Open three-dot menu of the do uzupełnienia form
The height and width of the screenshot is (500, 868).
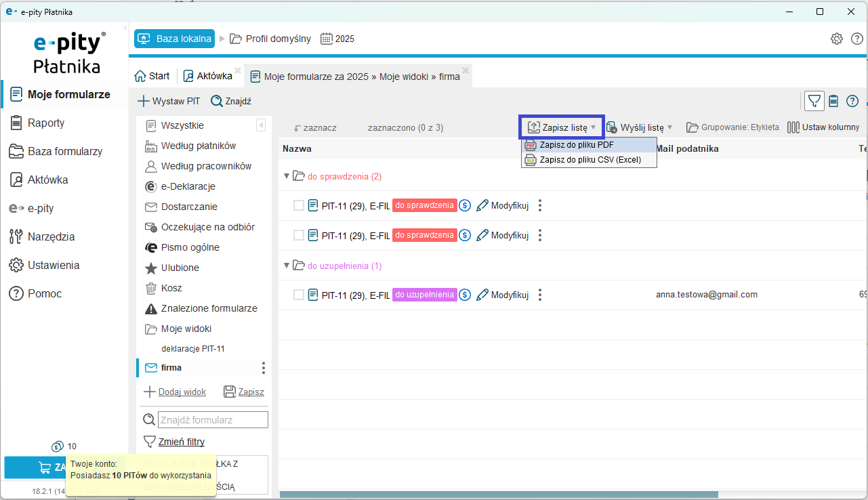point(540,295)
